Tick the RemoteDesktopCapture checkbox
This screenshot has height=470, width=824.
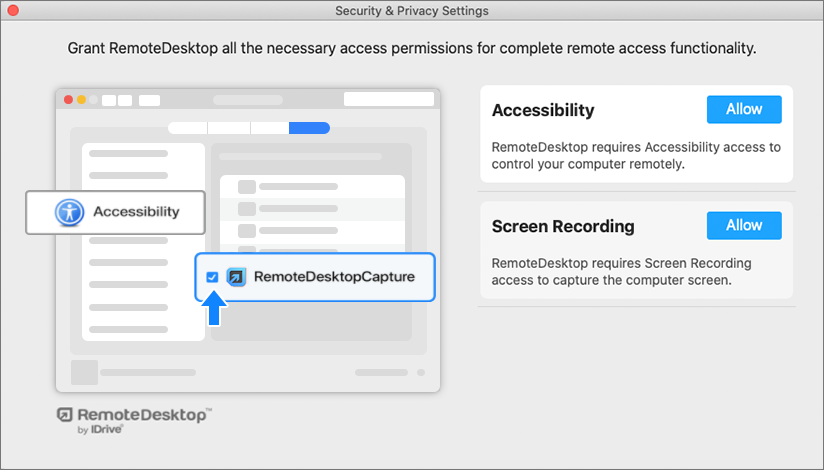[x=212, y=277]
